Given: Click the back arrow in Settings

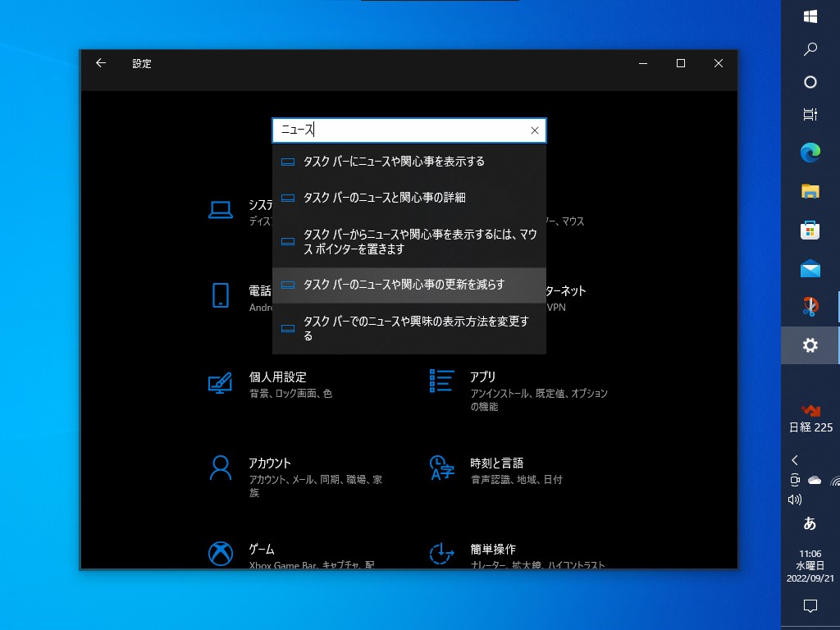Looking at the screenshot, I should [x=100, y=62].
